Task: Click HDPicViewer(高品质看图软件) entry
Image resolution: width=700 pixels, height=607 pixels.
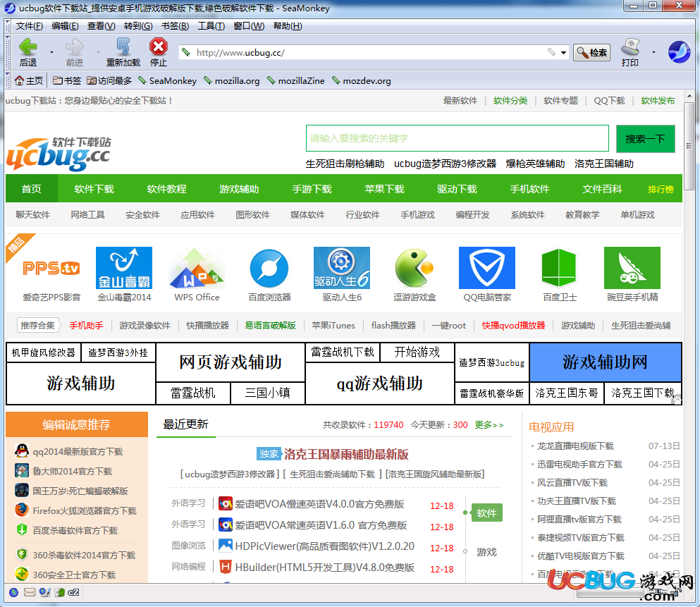Action: click(x=324, y=546)
